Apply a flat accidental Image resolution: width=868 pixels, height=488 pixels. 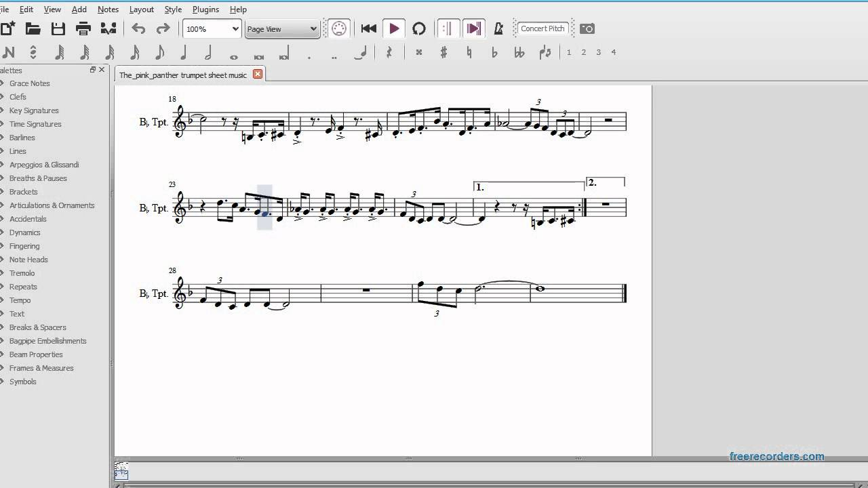[x=494, y=52]
